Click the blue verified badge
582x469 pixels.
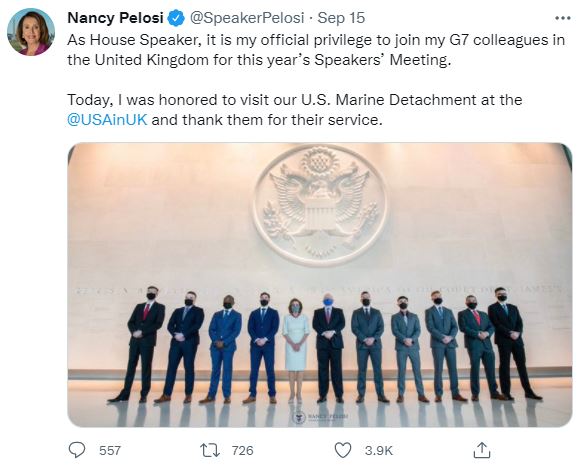(x=176, y=18)
